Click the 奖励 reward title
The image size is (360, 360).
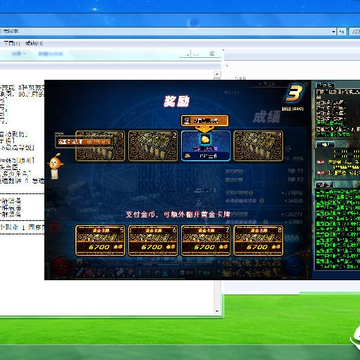[176, 102]
